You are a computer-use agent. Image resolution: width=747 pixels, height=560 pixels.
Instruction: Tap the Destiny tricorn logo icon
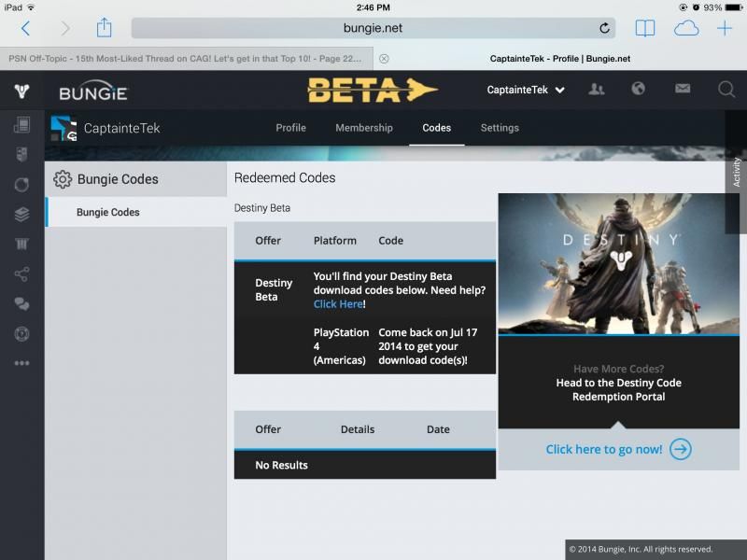point(21,91)
